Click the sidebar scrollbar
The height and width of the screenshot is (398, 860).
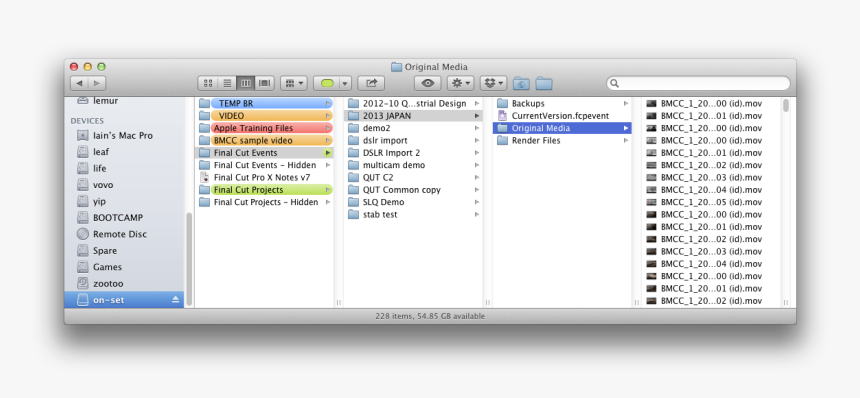click(190, 259)
